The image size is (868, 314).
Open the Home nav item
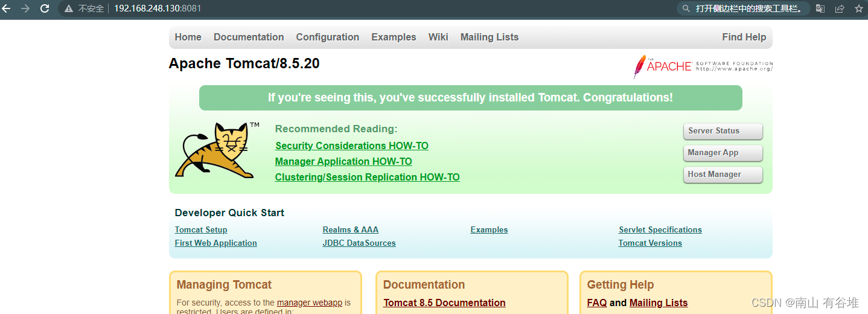tap(188, 37)
